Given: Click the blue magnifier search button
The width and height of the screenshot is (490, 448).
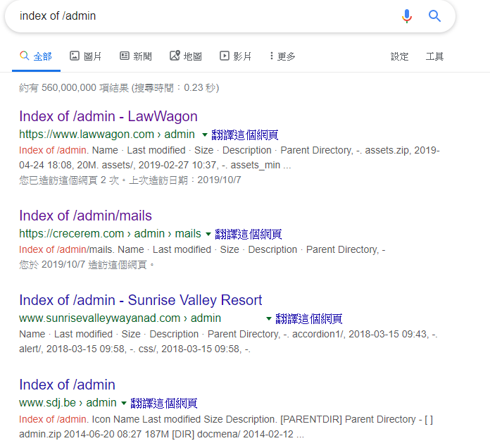Looking at the screenshot, I should 434,15.
